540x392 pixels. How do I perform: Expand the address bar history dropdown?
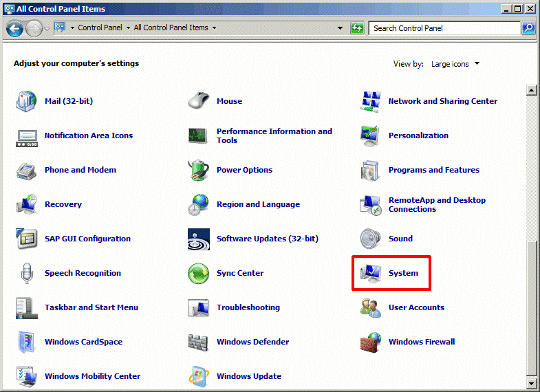pos(340,28)
